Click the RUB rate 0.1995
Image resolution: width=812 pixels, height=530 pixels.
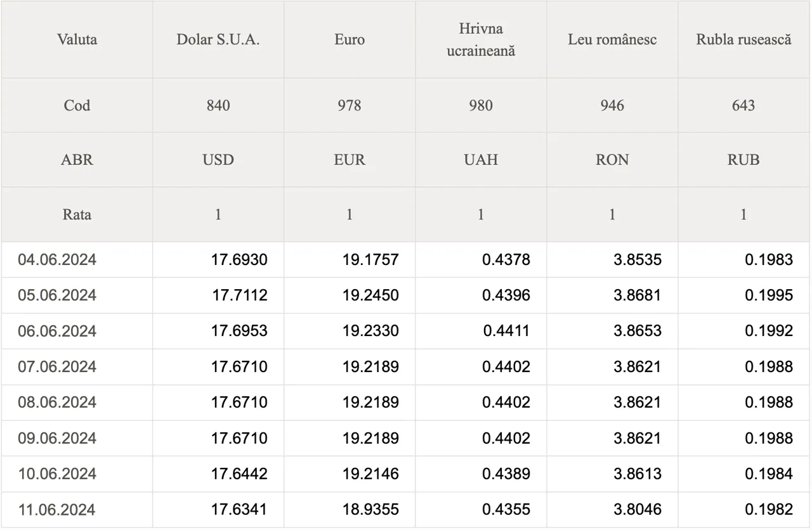click(x=769, y=295)
